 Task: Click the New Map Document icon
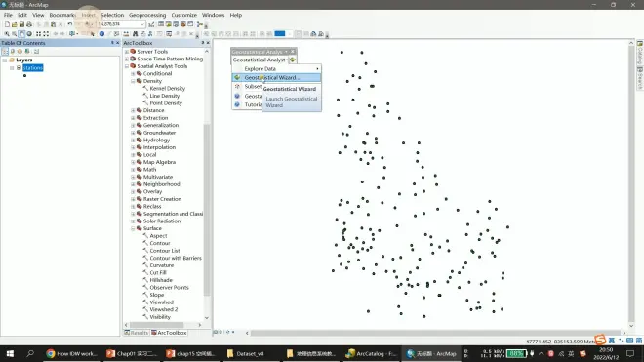(7, 24)
